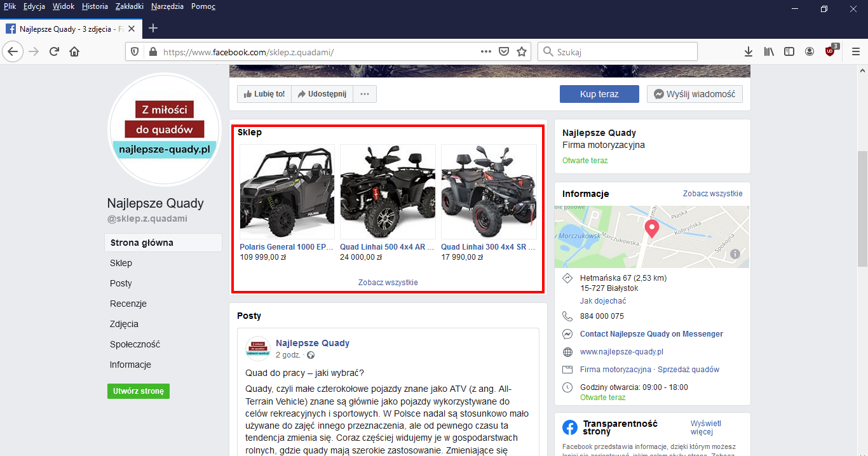868x456 pixels.
Task: Reload the current page
Action: pos(55,51)
